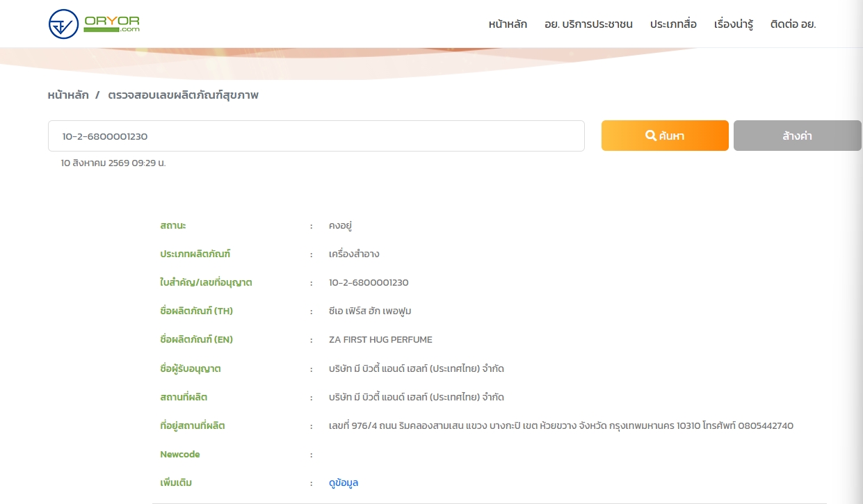This screenshot has height=504, width=863.
Task: Click the Newcode label
Action: [180, 454]
